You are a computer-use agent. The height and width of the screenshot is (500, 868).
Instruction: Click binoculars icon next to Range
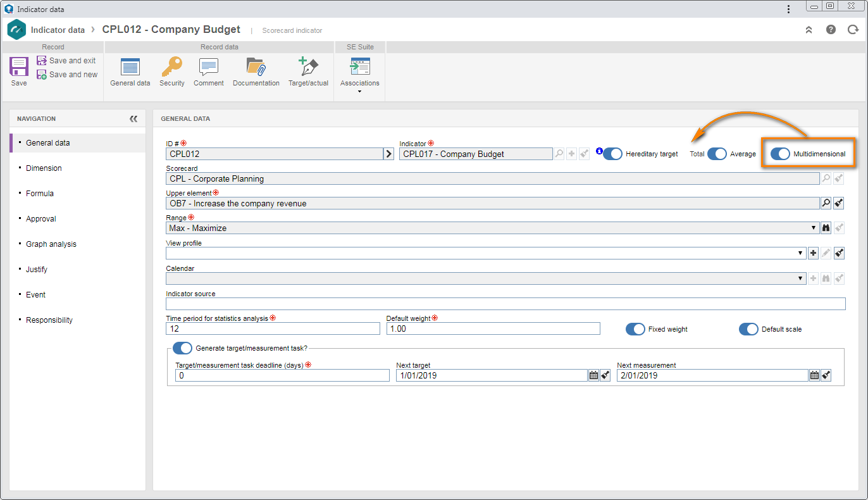[826, 228]
